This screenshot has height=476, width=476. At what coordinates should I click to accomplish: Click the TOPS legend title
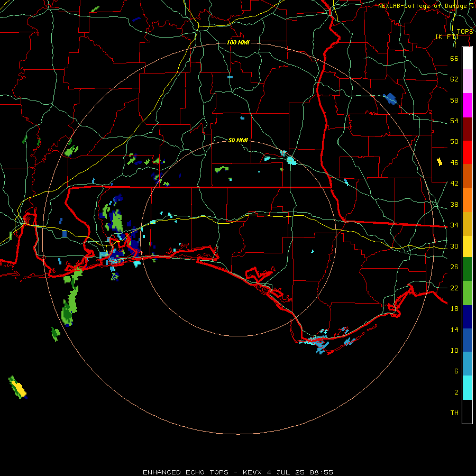pyautogui.click(x=465, y=32)
